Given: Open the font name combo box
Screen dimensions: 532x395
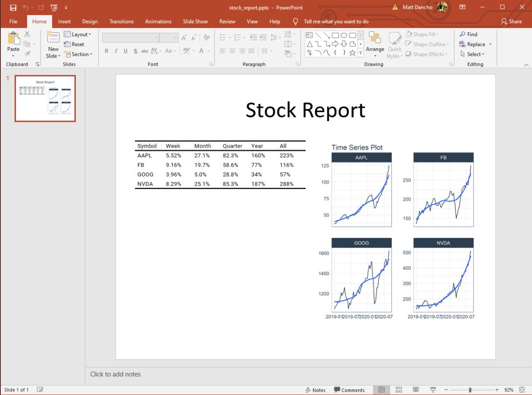Looking at the screenshot, I should (130, 38).
